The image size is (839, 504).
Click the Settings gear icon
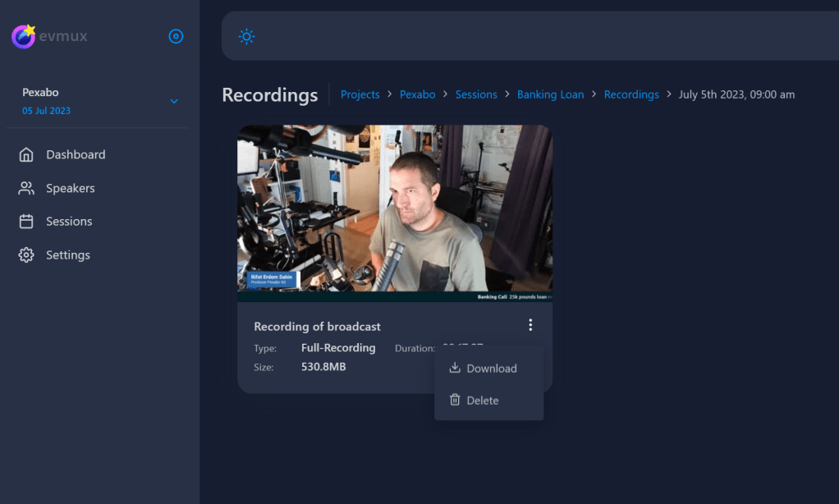coord(26,255)
